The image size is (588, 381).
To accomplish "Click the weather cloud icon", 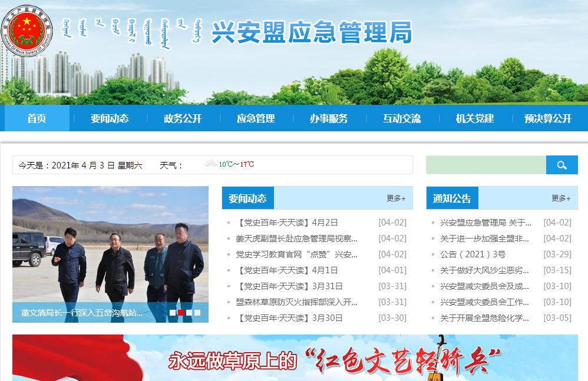I will click(210, 164).
